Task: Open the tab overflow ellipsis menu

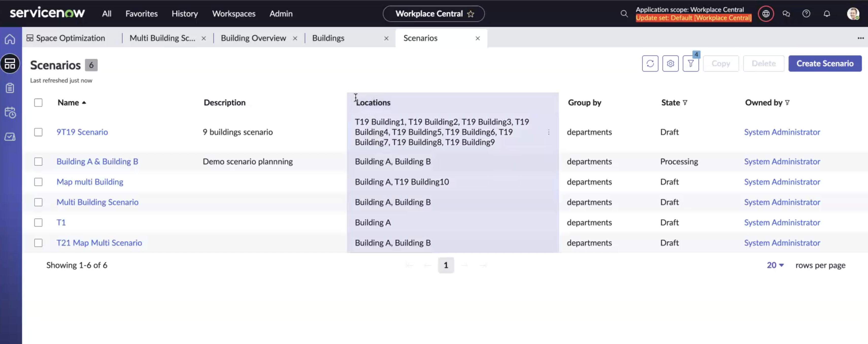Action: pos(861,38)
